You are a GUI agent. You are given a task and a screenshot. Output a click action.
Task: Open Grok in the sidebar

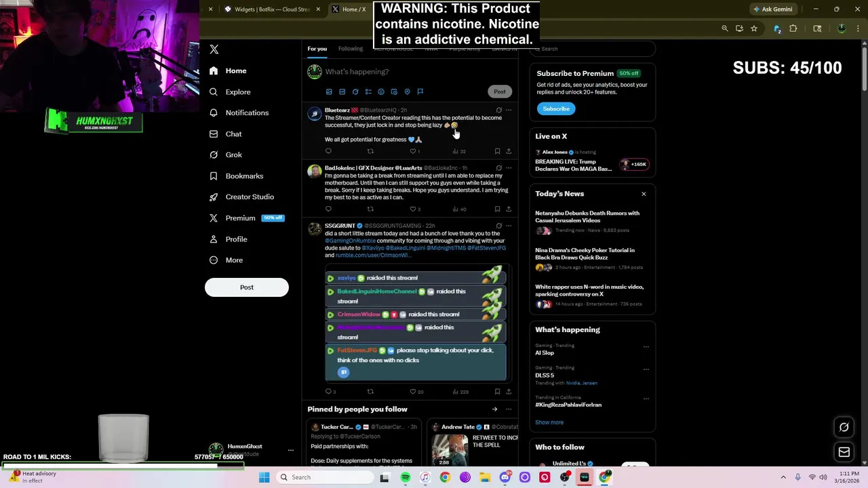pyautogui.click(x=225, y=155)
